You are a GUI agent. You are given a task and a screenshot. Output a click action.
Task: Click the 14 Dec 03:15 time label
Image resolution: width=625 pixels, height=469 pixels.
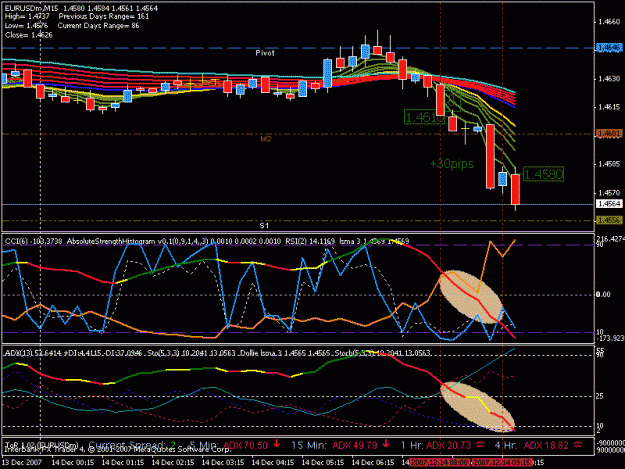(223, 463)
